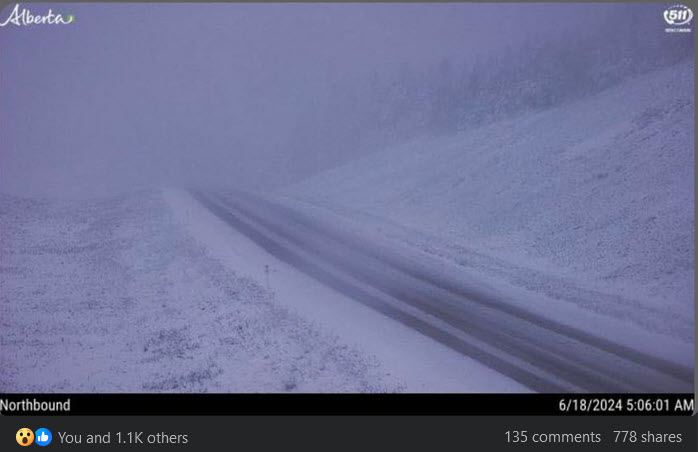Click the small caption text beneath the 511 logo

click(x=678, y=30)
